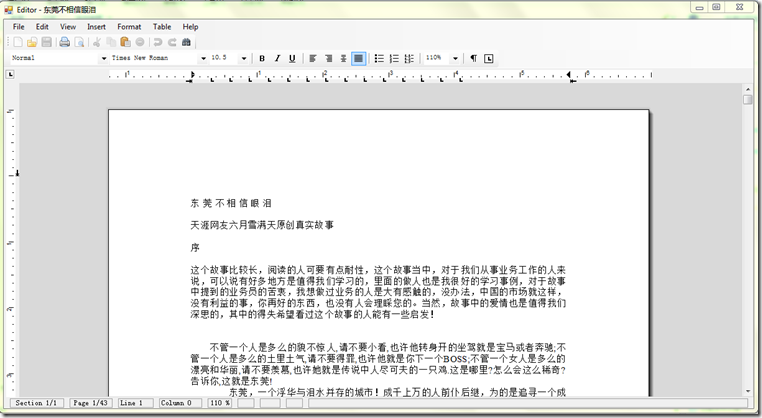762x418 pixels.
Task: Paste from clipboard icon
Action: (125, 42)
